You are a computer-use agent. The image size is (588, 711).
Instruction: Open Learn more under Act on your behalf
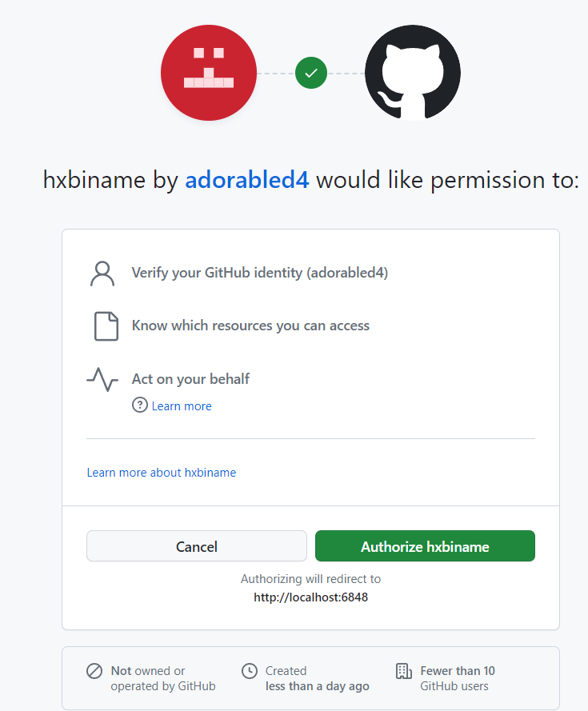click(x=182, y=406)
